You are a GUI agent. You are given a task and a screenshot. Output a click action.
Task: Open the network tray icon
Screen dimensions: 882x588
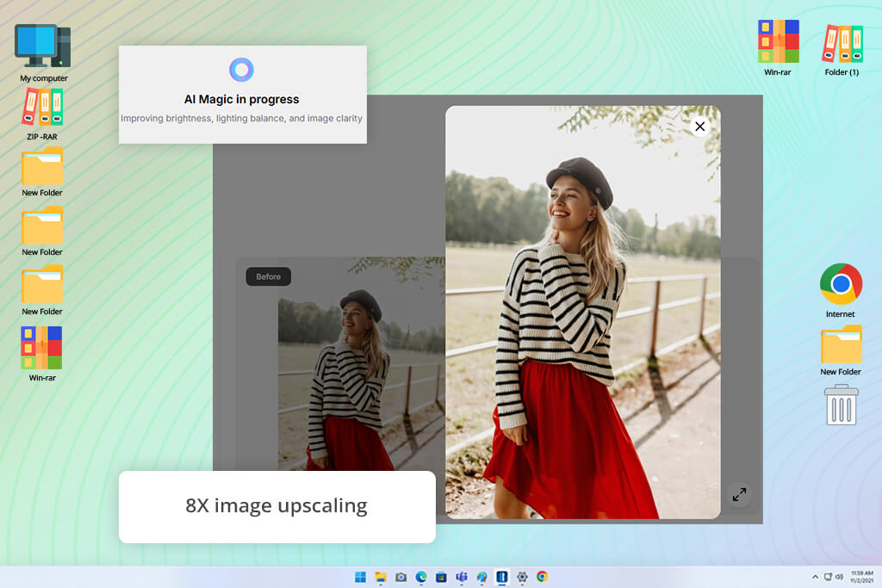828,577
